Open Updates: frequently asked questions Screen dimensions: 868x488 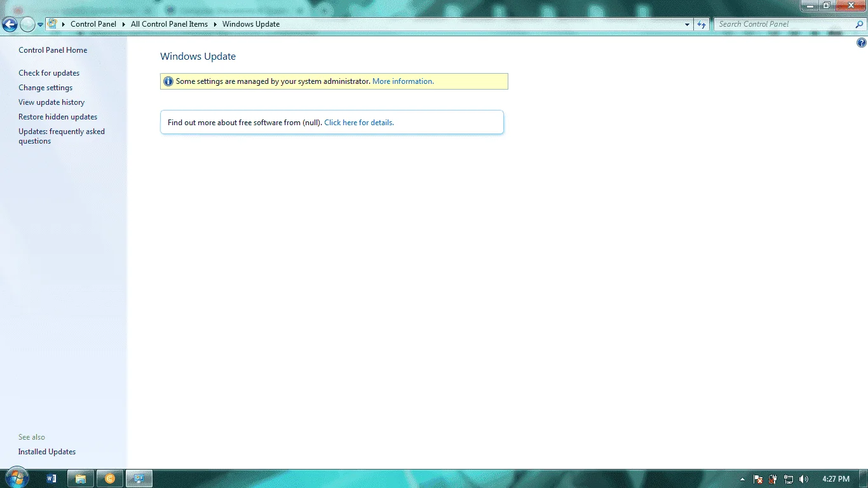(62, 136)
